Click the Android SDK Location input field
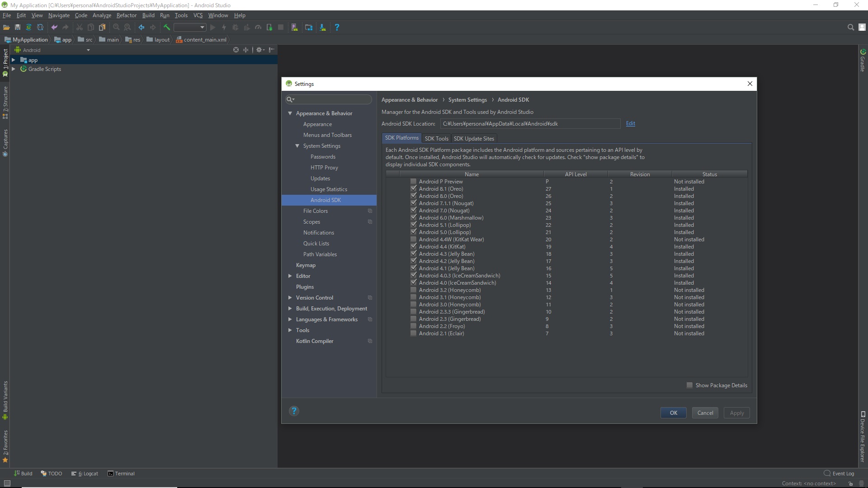This screenshot has height=488, width=868. coord(529,123)
